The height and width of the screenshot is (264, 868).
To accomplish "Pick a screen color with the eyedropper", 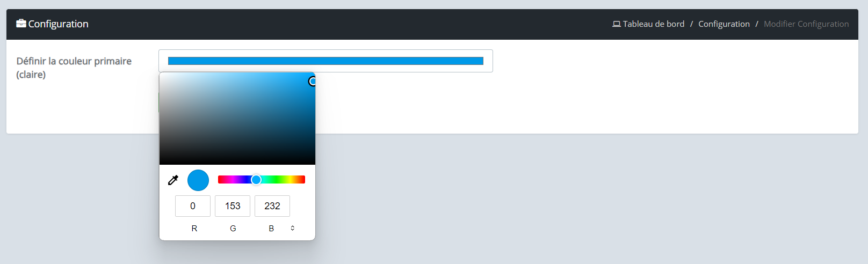I will (x=173, y=180).
